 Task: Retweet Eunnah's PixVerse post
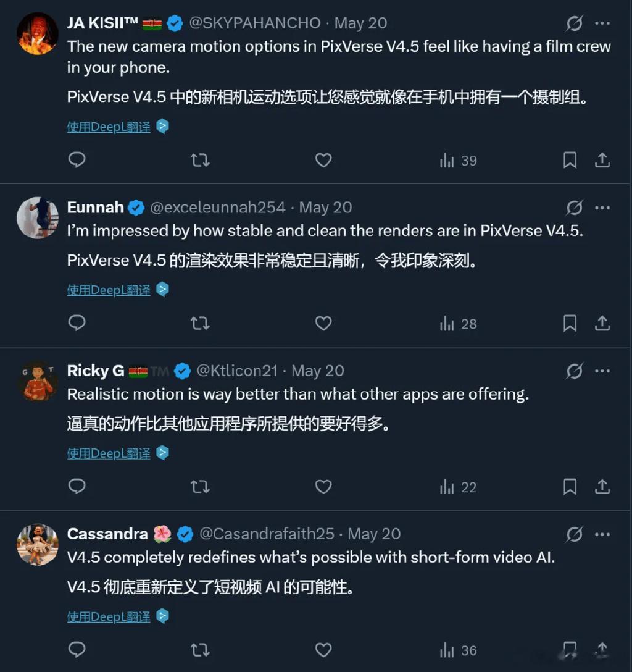pyautogui.click(x=200, y=323)
